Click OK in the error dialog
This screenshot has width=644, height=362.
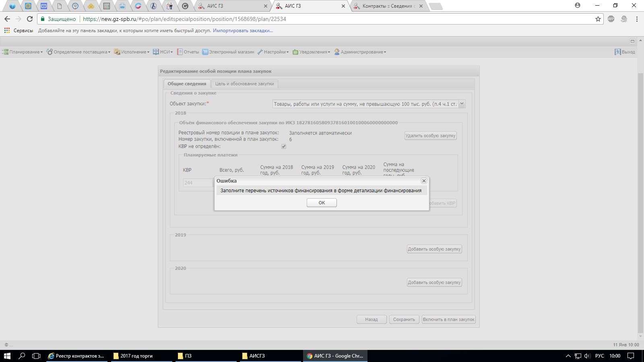coord(322,203)
